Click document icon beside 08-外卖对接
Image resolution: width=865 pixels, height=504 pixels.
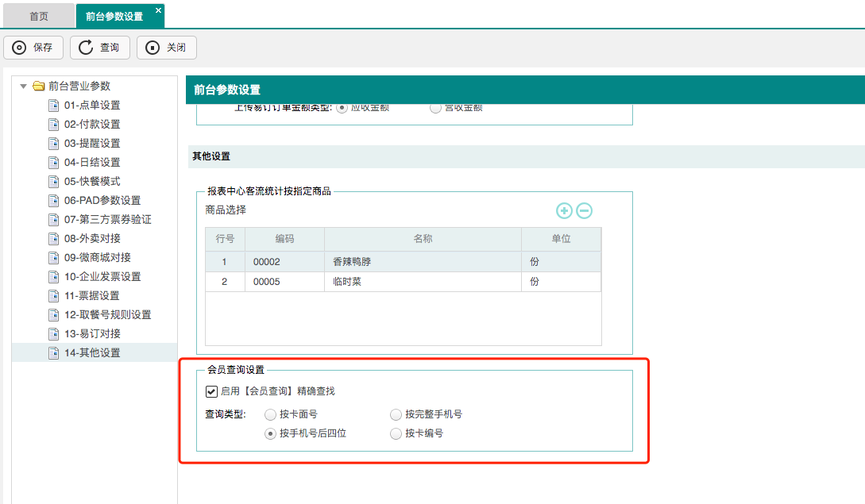[53, 238]
